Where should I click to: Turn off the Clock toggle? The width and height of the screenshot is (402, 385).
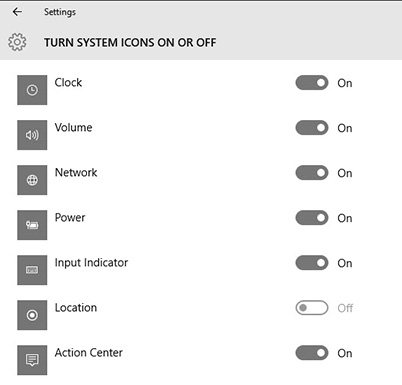click(x=312, y=83)
